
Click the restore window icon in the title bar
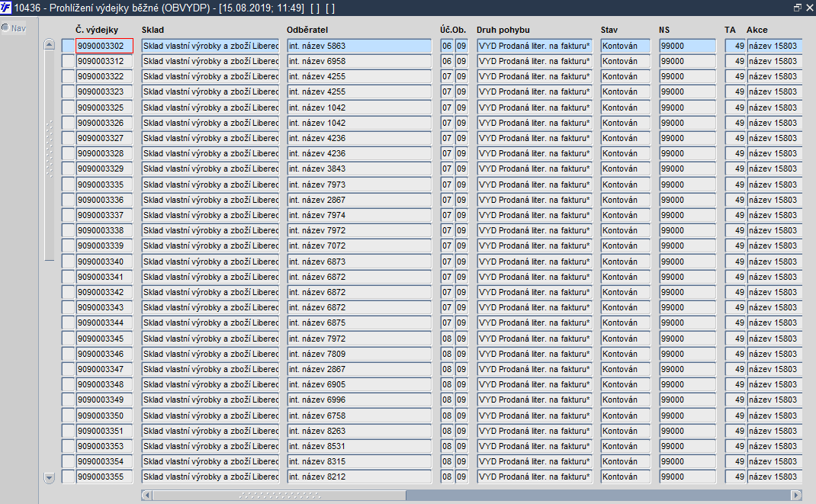point(797,8)
